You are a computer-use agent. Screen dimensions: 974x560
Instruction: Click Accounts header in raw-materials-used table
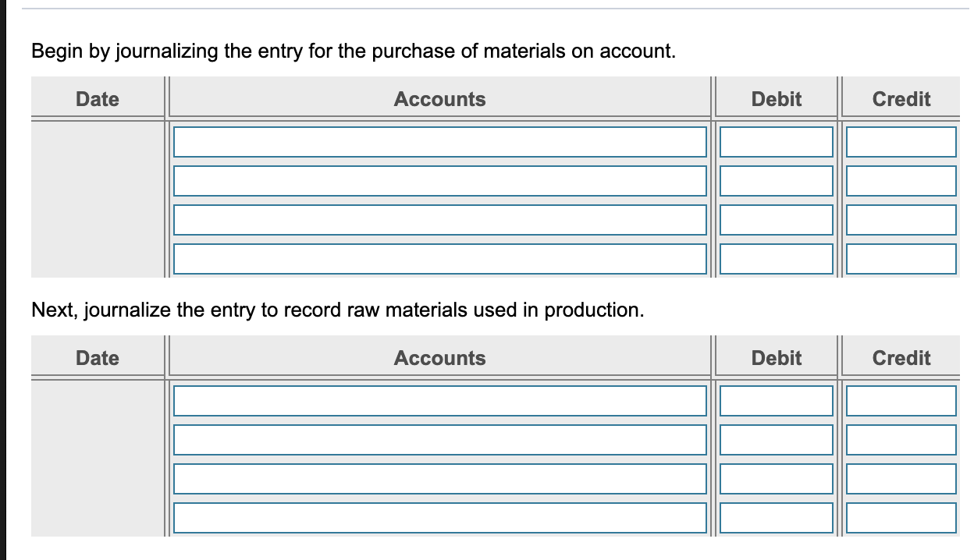point(439,358)
